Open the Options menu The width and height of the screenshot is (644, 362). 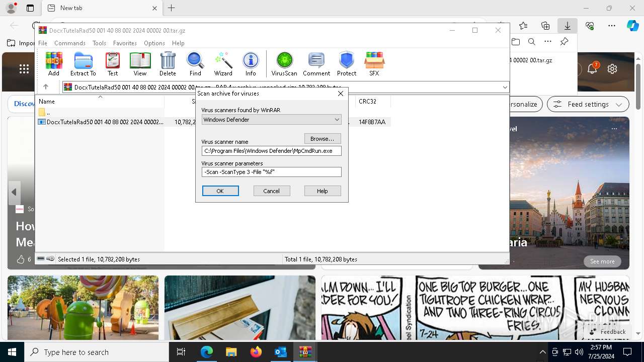click(154, 43)
